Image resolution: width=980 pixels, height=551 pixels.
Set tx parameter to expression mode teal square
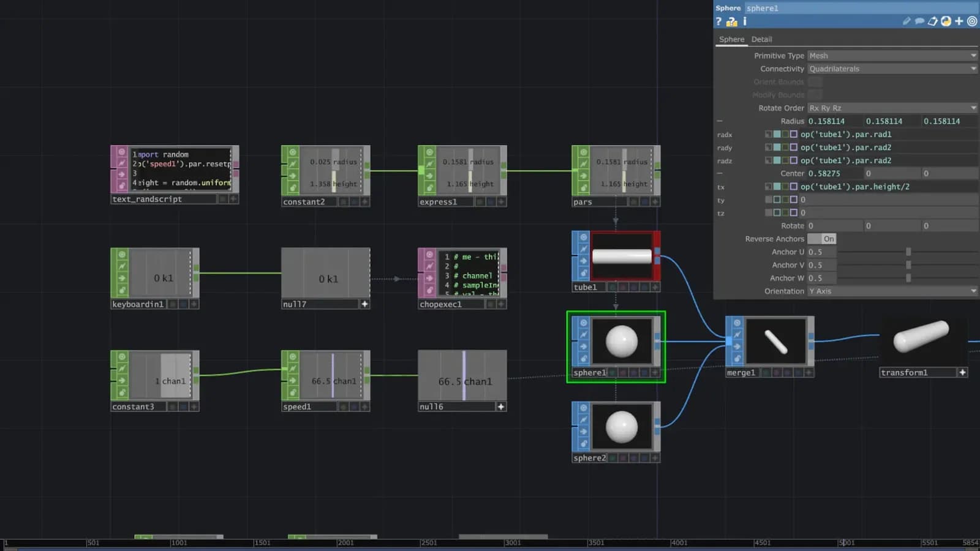tap(777, 187)
